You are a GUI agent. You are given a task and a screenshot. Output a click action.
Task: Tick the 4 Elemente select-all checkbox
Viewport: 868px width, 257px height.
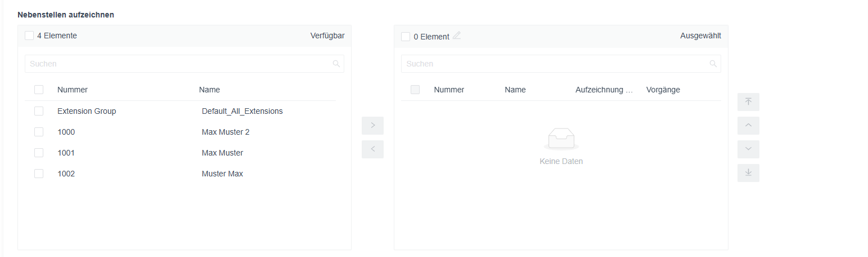tap(29, 36)
